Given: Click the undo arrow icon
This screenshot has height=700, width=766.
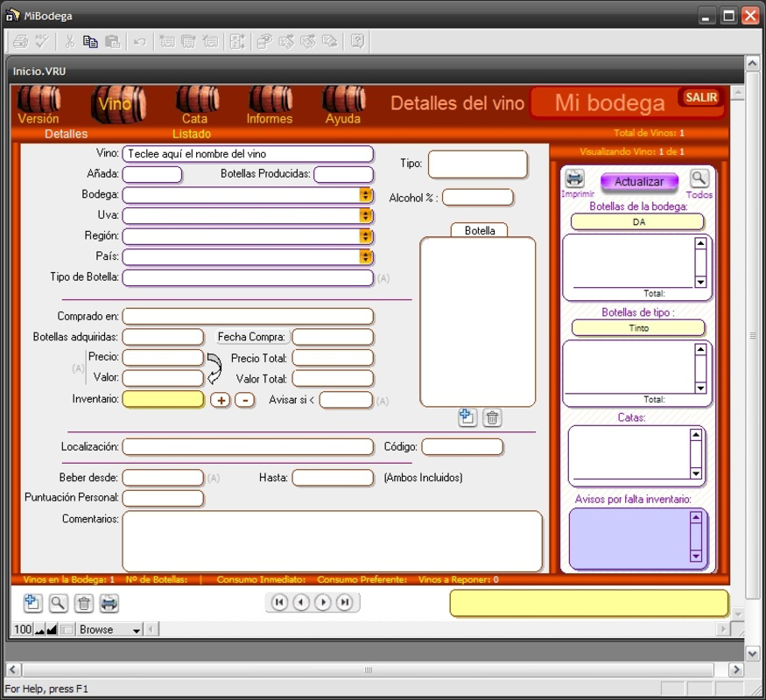Looking at the screenshot, I should [x=140, y=42].
